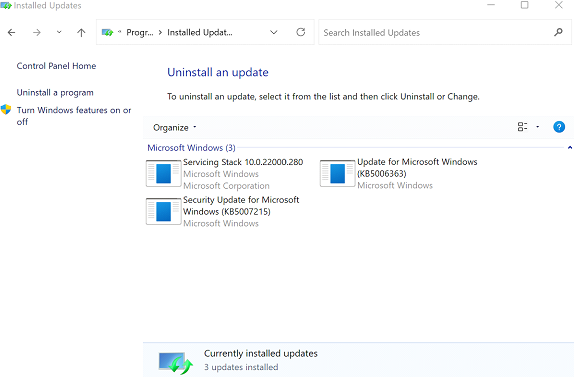The width and height of the screenshot is (575, 377).
Task: Open recent locations chevron beside forward arrow
Action: click(x=59, y=32)
